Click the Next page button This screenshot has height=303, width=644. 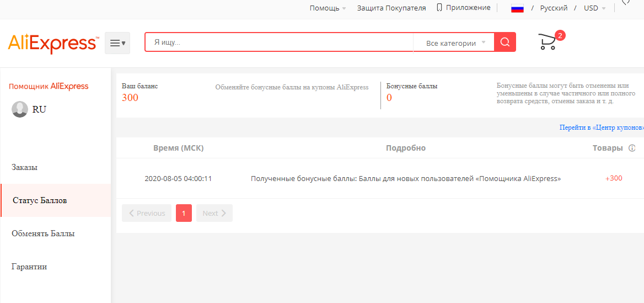[214, 213]
